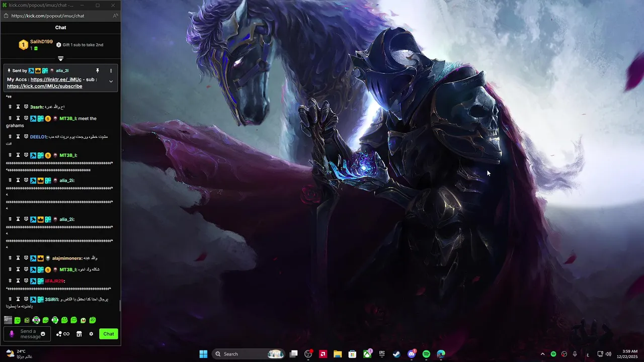
Task: Timeout iiFAJR29 with the hourglass icon
Action: (18, 281)
